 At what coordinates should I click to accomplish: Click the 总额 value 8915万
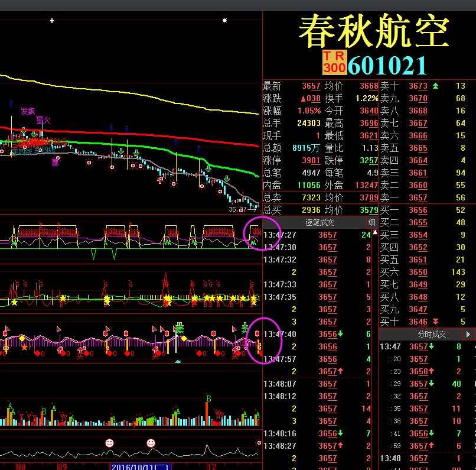tap(306, 148)
